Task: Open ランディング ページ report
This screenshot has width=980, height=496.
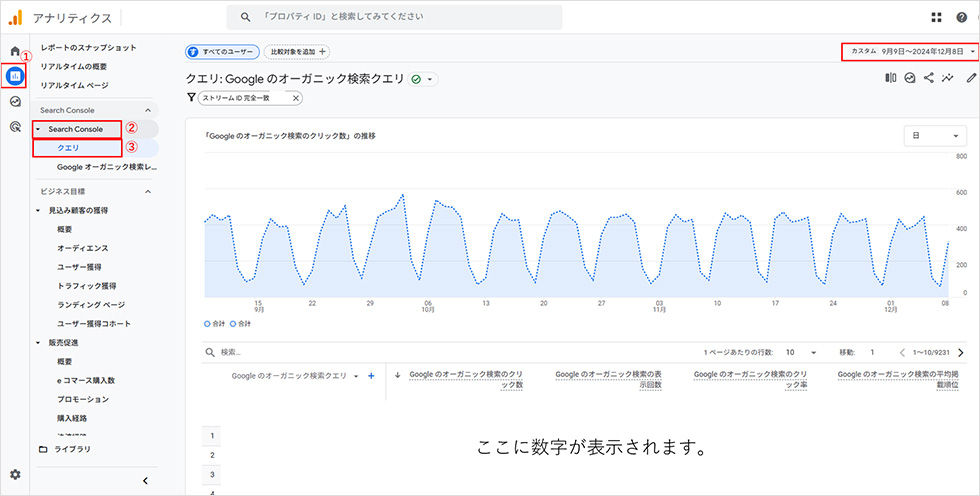Action: coord(91,305)
